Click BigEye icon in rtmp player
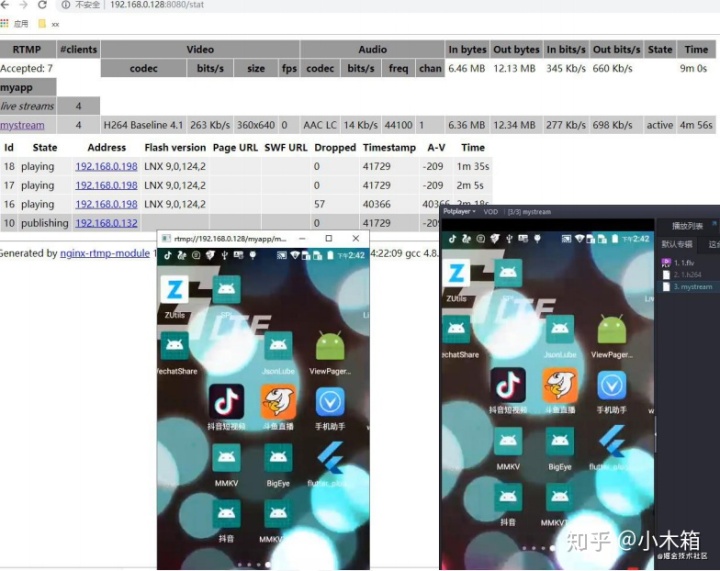The image size is (720, 571). [x=278, y=458]
